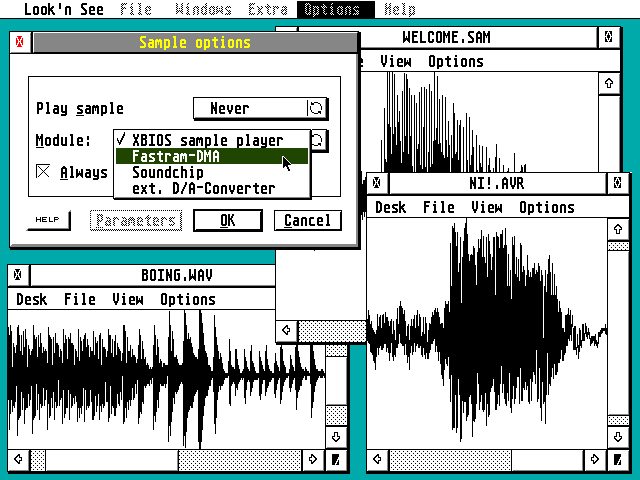Tick the small checkbox in Sample options dialog
The height and width of the screenshot is (480, 640).
pyautogui.click(x=43, y=172)
